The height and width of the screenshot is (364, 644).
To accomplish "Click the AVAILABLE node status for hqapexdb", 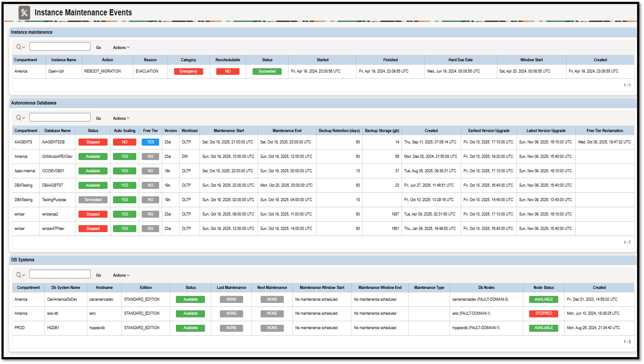I will [543, 328].
